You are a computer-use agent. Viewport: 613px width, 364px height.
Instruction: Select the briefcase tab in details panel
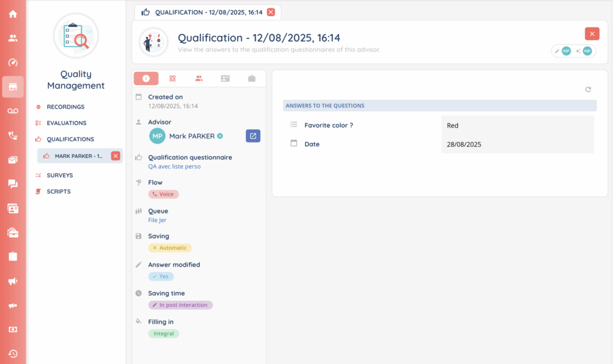(x=251, y=78)
